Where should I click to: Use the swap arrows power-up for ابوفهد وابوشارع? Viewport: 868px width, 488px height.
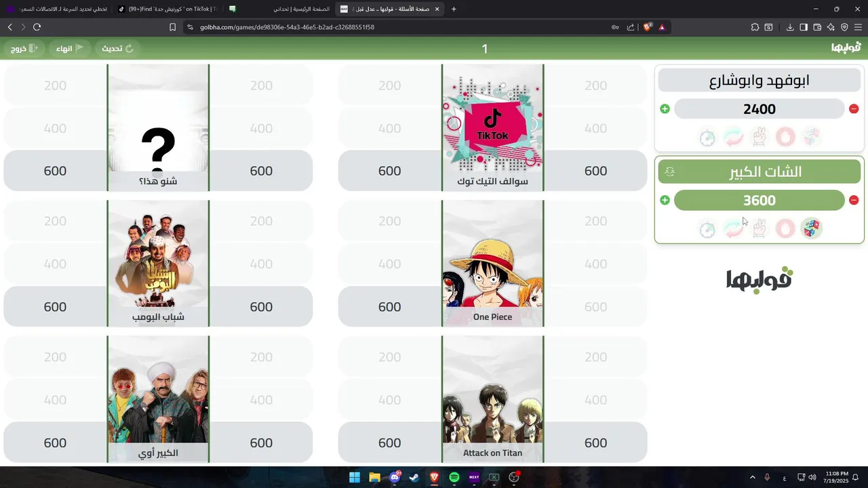pos(733,138)
